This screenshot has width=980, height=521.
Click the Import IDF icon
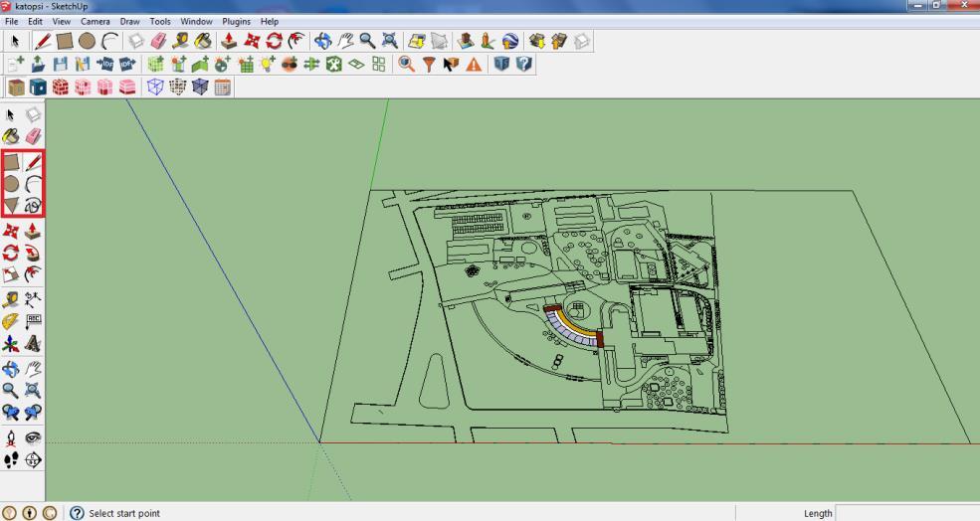pos(104,64)
